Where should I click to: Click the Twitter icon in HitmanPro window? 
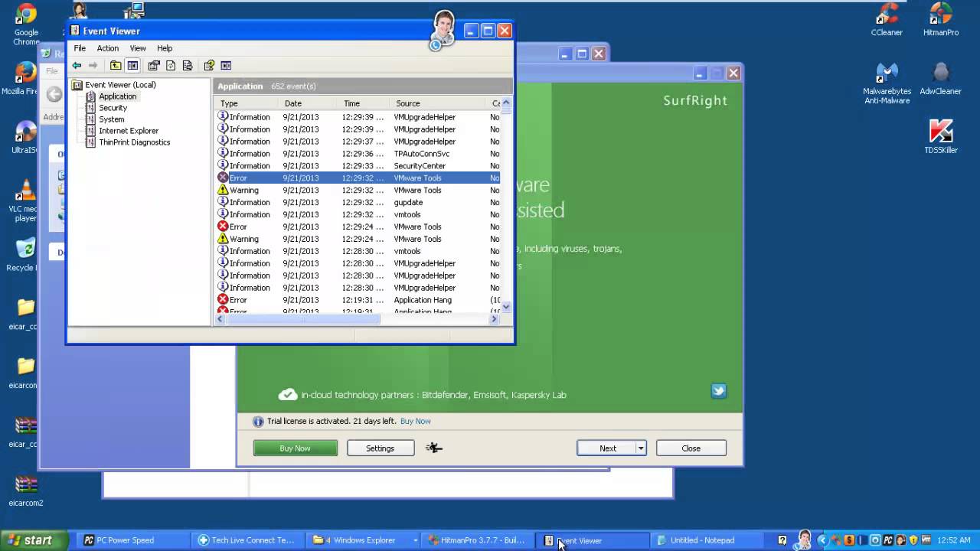tap(719, 390)
